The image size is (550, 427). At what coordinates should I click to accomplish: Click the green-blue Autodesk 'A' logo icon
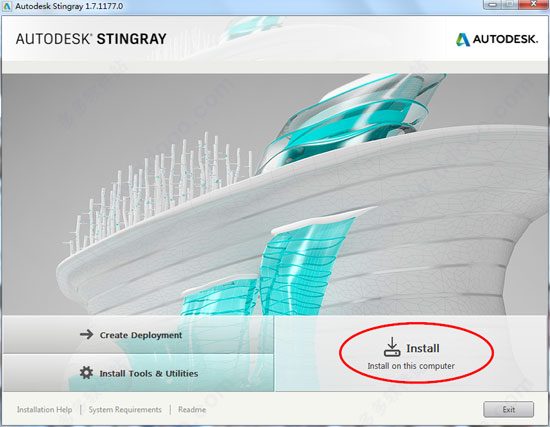coord(463,40)
